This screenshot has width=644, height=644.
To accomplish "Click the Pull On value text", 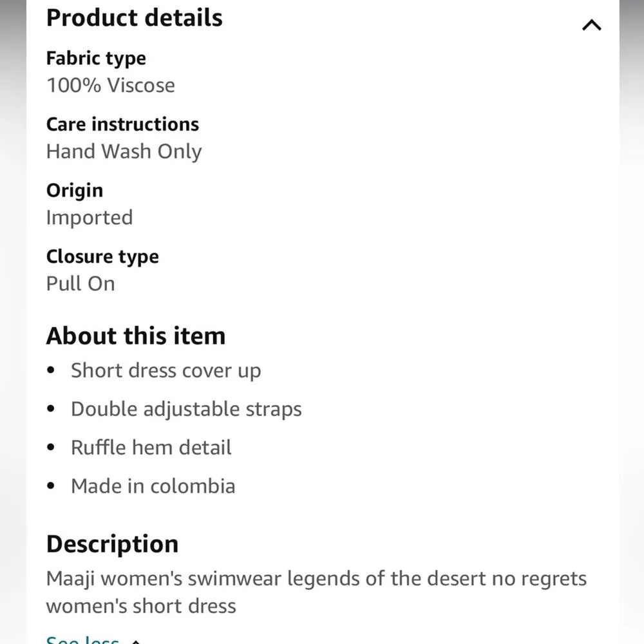I will coord(80,283).
